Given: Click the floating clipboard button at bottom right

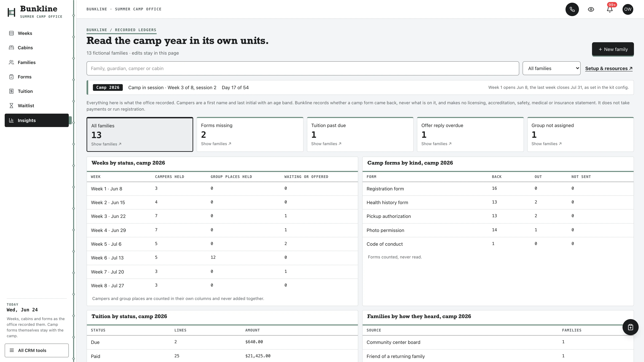Looking at the screenshot, I should (630, 327).
